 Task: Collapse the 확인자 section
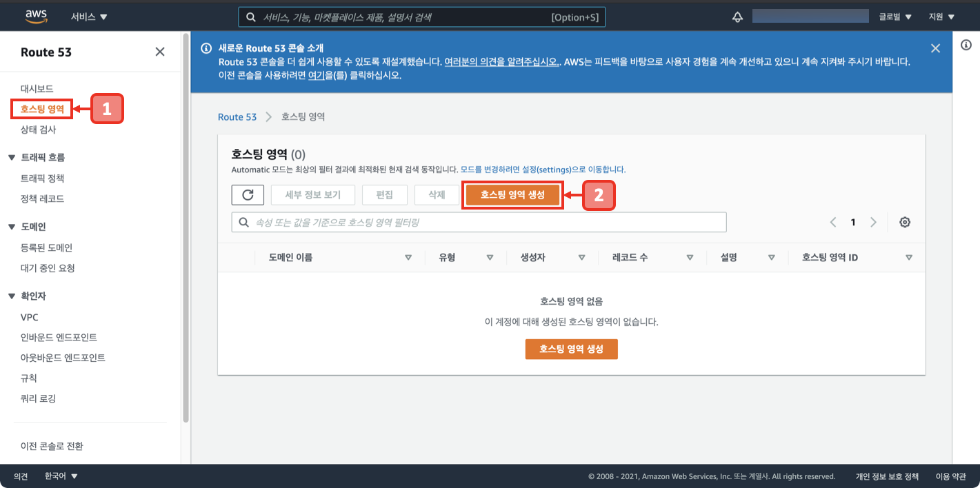click(12, 296)
